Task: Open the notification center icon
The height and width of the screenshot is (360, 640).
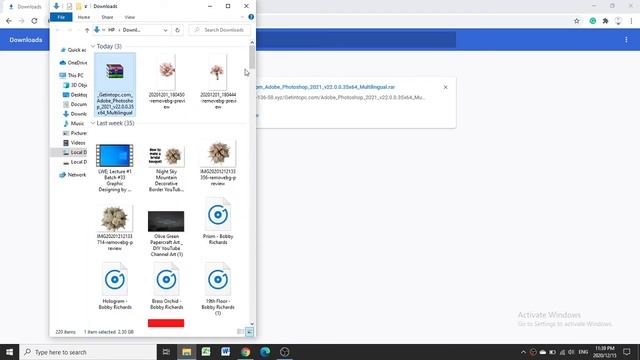Action: coord(627,352)
